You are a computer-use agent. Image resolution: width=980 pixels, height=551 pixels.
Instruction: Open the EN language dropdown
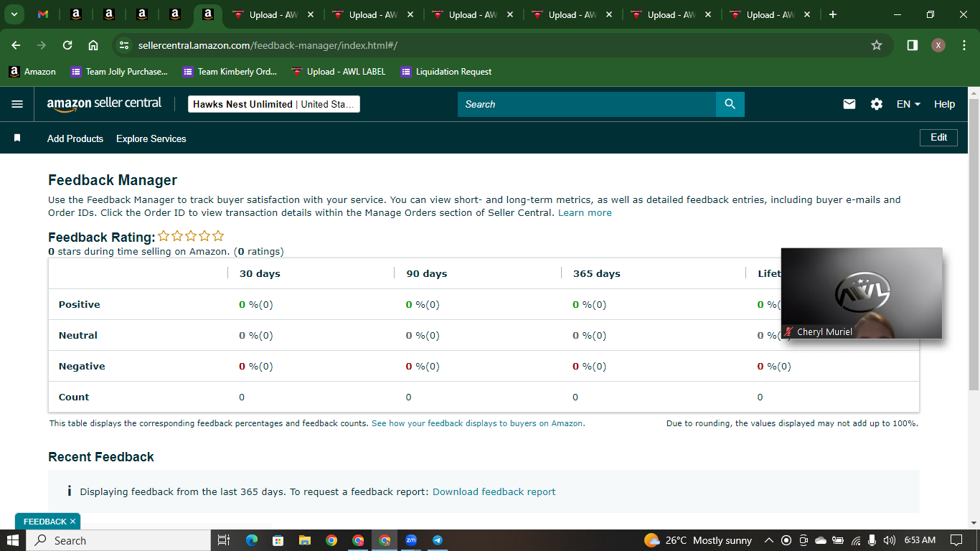[908, 104]
